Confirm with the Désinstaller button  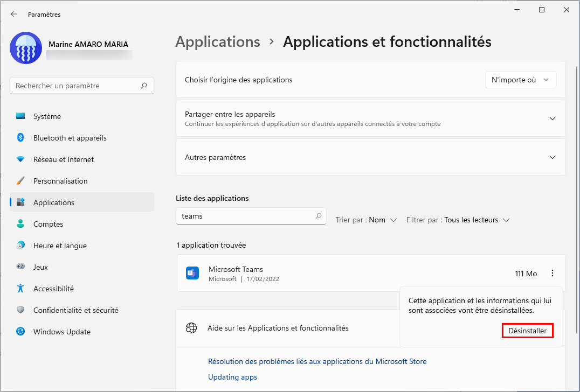coord(528,331)
